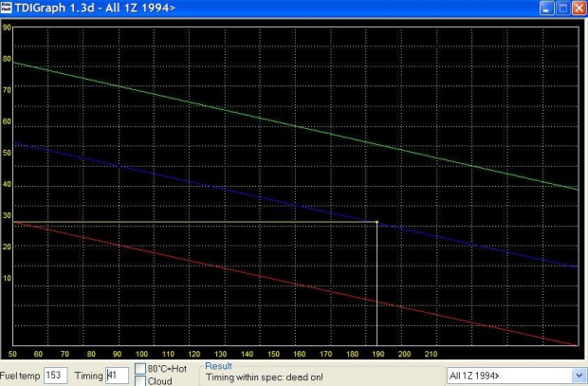Screen dimensions: 588x386
Task: Click the x-axis label 120
Action: click(194, 354)
